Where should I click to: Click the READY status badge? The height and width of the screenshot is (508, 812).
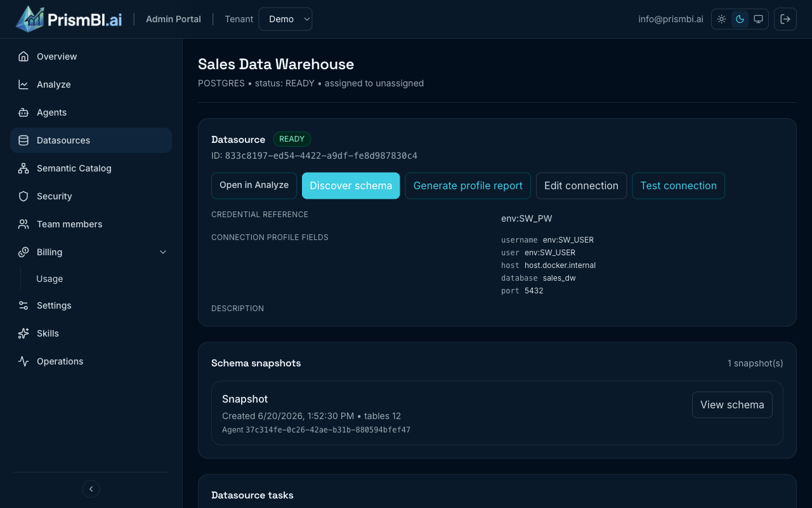[292, 139]
